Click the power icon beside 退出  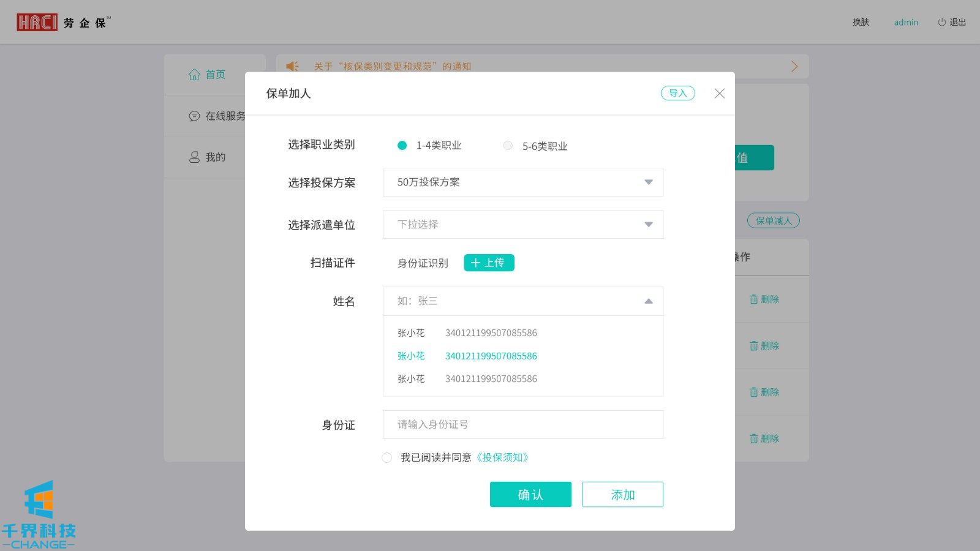tap(941, 22)
